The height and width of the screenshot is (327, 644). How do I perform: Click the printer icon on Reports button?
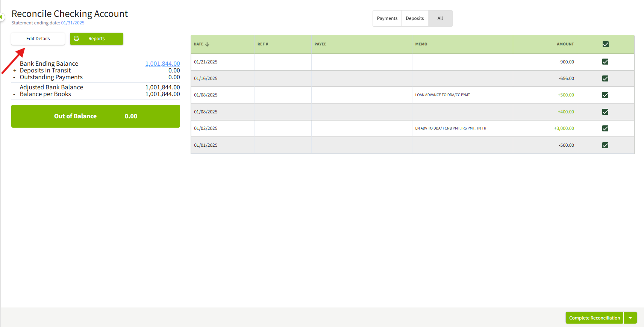click(76, 39)
